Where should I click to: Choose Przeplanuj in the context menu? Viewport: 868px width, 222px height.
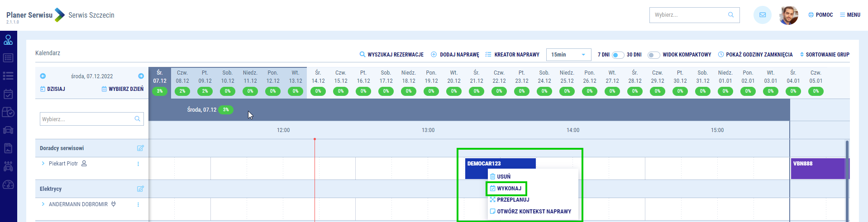click(513, 200)
